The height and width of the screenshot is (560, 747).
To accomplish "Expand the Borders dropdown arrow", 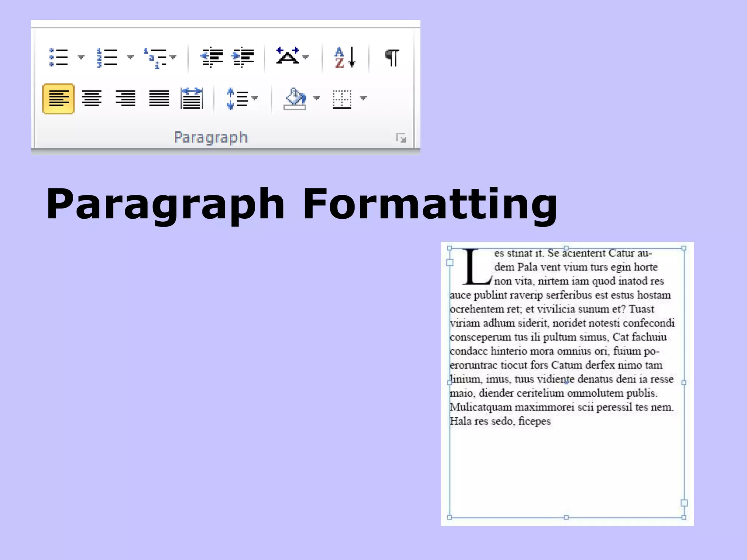I will (x=363, y=98).
